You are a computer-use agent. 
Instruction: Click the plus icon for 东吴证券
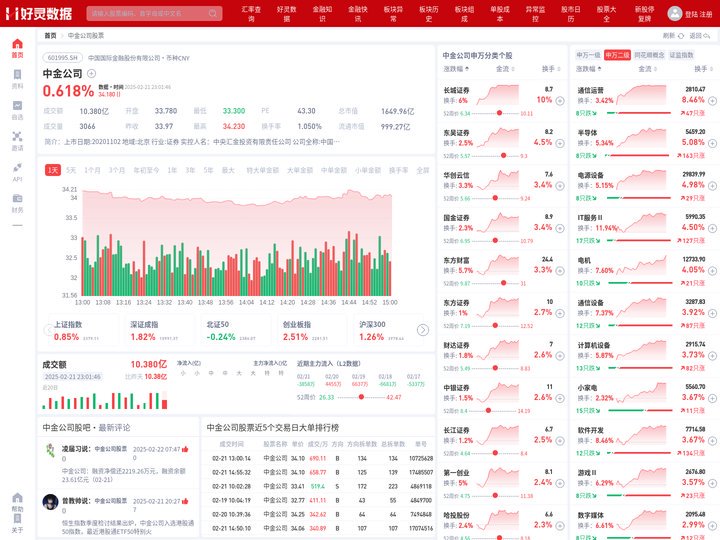560,143
